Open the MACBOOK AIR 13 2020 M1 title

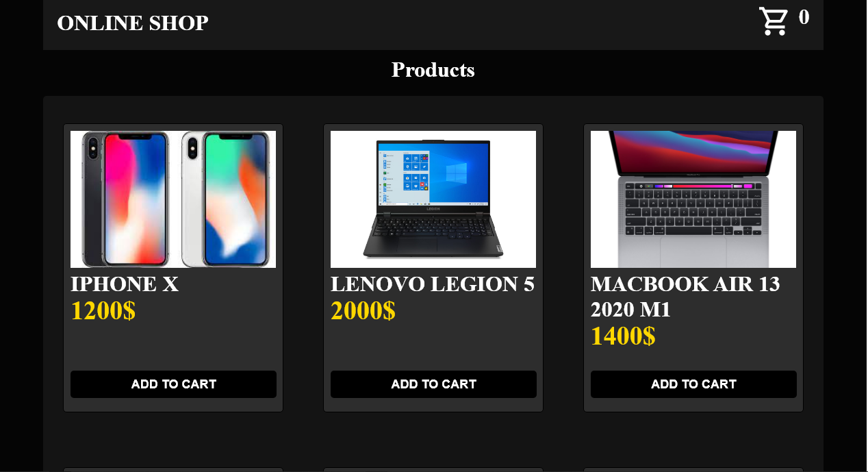(685, 297)
